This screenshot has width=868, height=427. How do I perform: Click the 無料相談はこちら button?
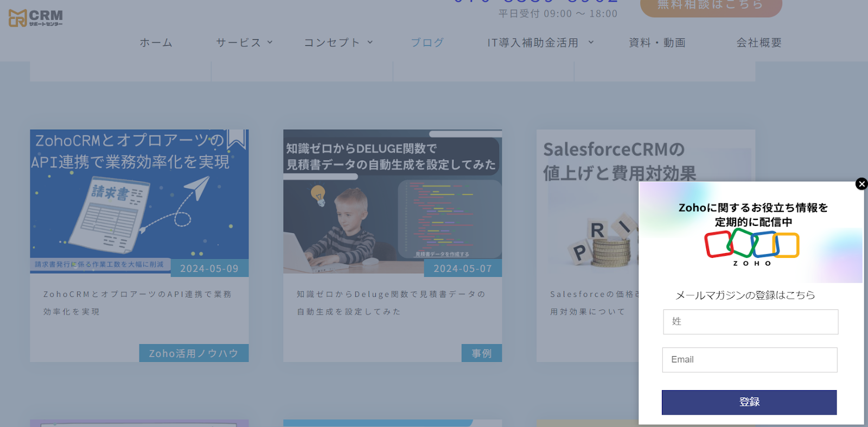point(711,7)
